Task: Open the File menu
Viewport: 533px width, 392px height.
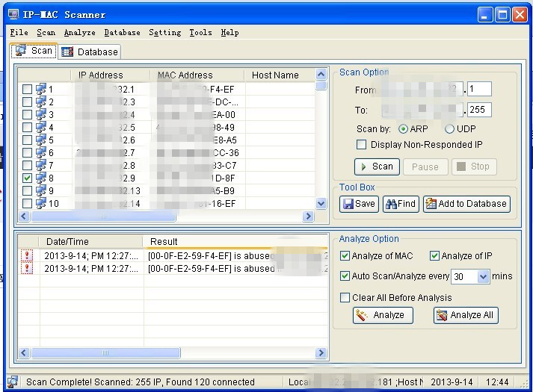Action: coord(19,33)
